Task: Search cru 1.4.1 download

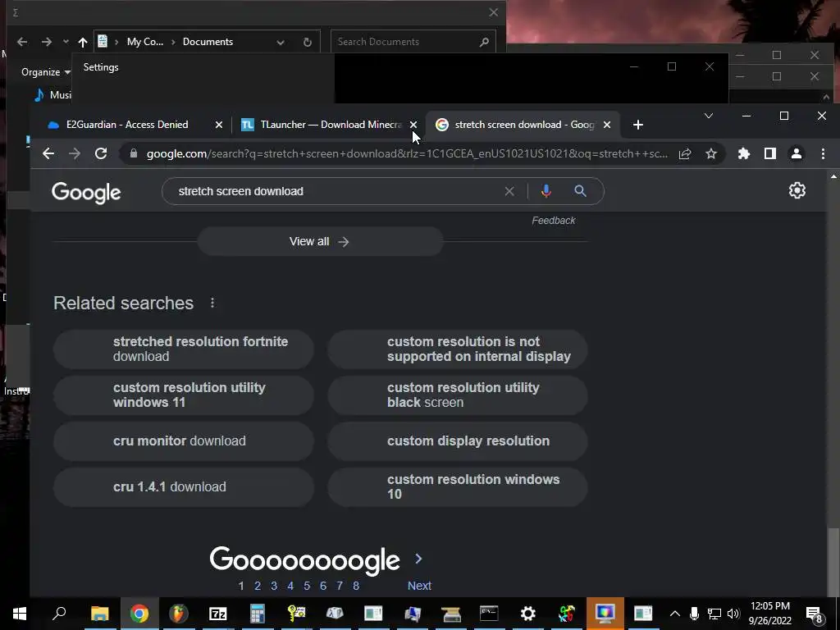Action: pos(184,487)
